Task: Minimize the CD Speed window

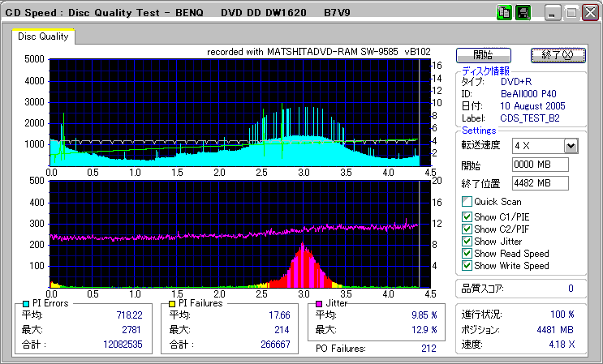Action: tap(553, 13)
